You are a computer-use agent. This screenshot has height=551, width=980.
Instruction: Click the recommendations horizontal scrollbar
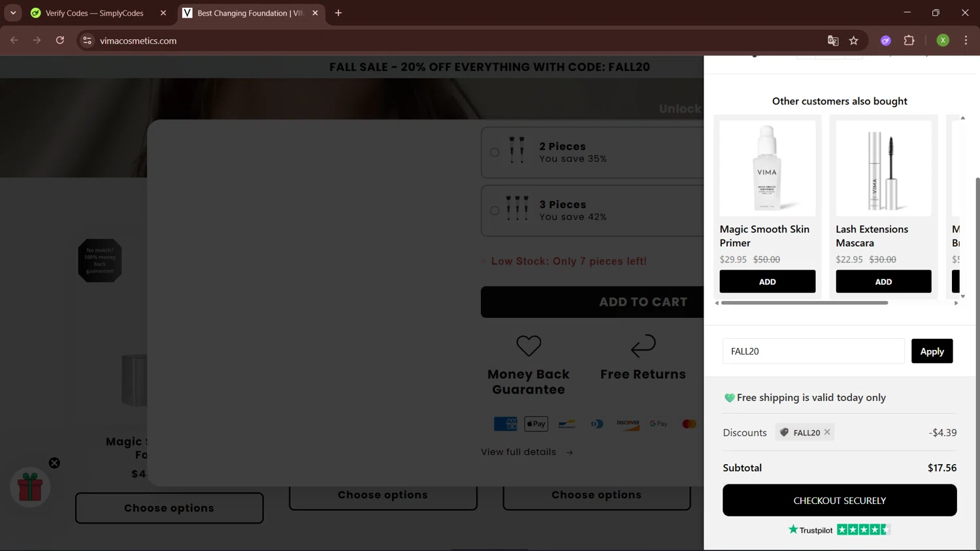coord(804,303)
